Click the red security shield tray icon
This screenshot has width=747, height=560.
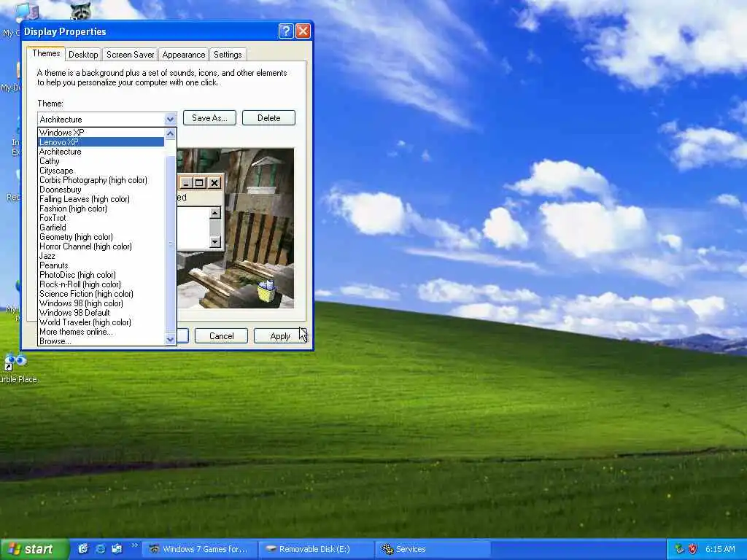693,549
